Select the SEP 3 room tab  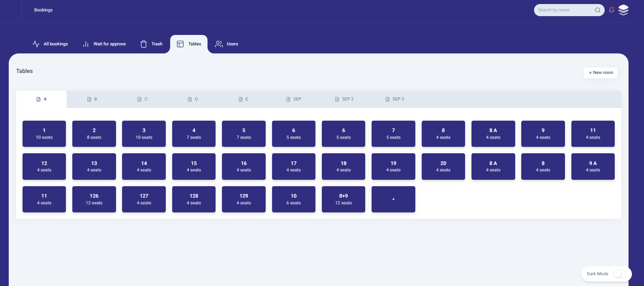coord(394,99)
